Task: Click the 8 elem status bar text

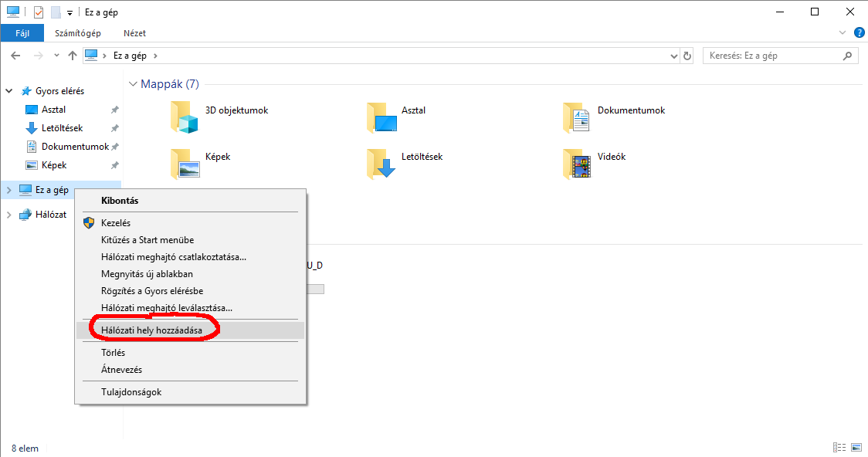Action: [x=25, y=449]
